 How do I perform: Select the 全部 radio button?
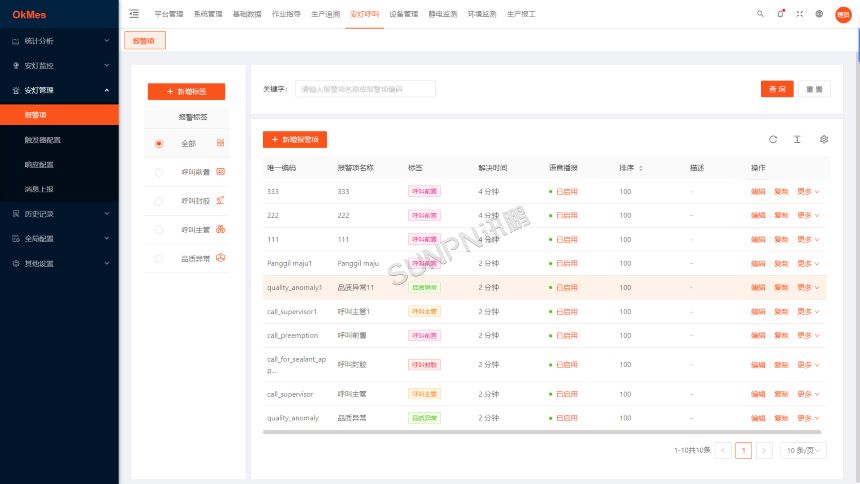pyautogui.click(x=159, y=144)
